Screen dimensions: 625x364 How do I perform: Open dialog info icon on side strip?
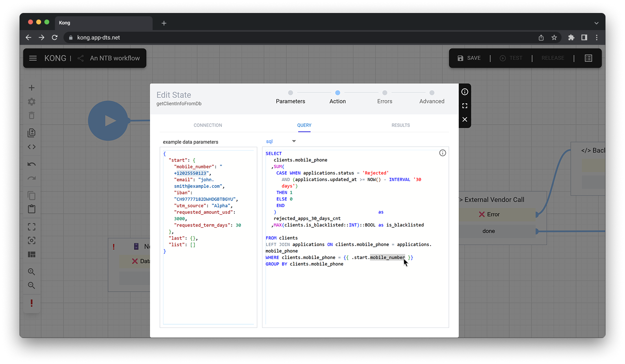pos(465,92)
